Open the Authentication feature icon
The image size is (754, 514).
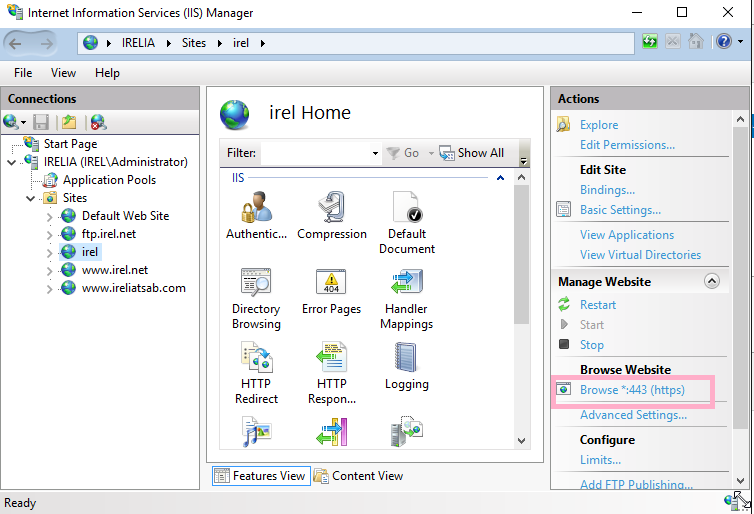[256, 207]
